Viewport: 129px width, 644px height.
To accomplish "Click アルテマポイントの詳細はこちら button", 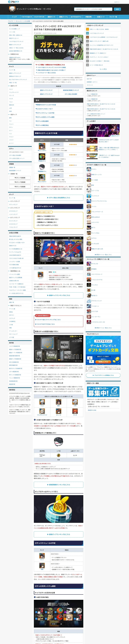I will click(x=103, y=375).
